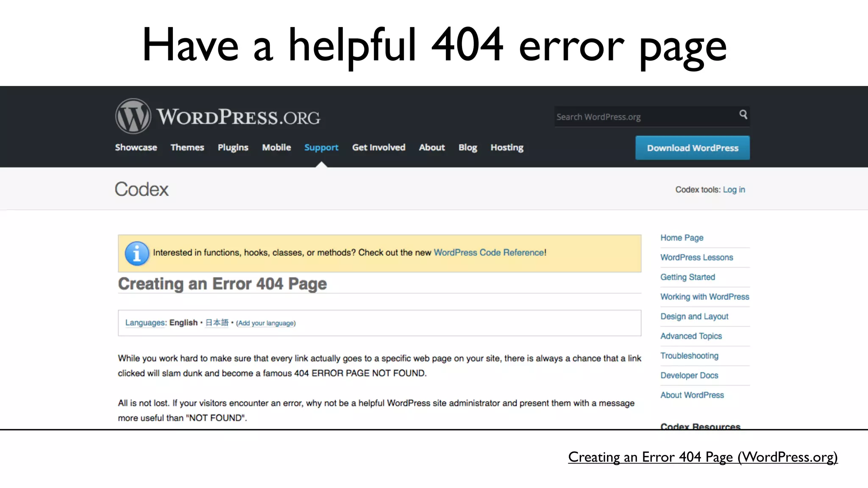
Task: Click the Log in link
Action: (734, 190)
